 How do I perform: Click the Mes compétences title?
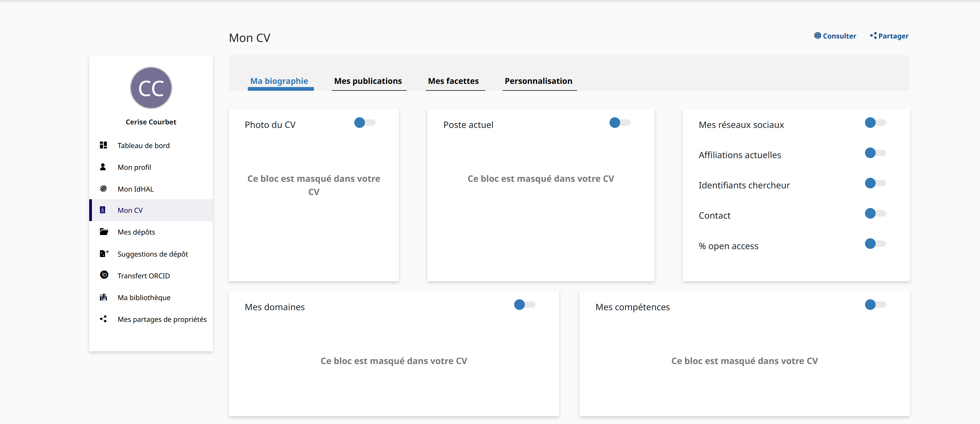[x=632, y=307]
